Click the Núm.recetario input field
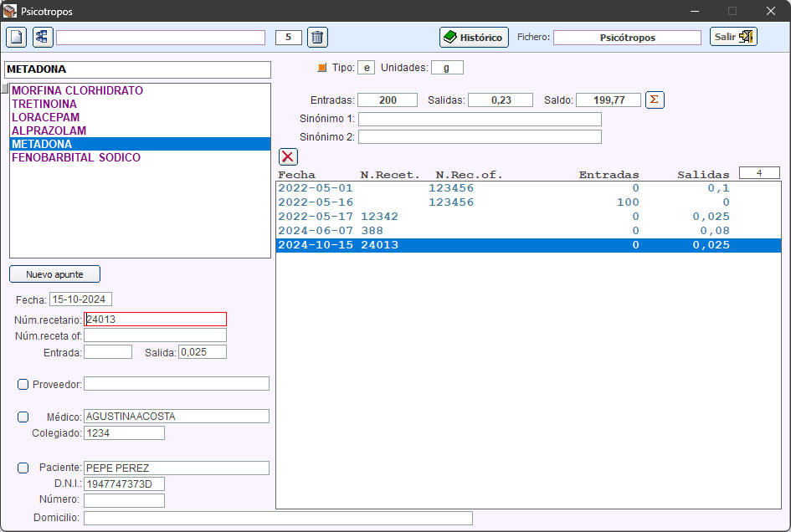791x532 pixels. [x=155, y=319]
